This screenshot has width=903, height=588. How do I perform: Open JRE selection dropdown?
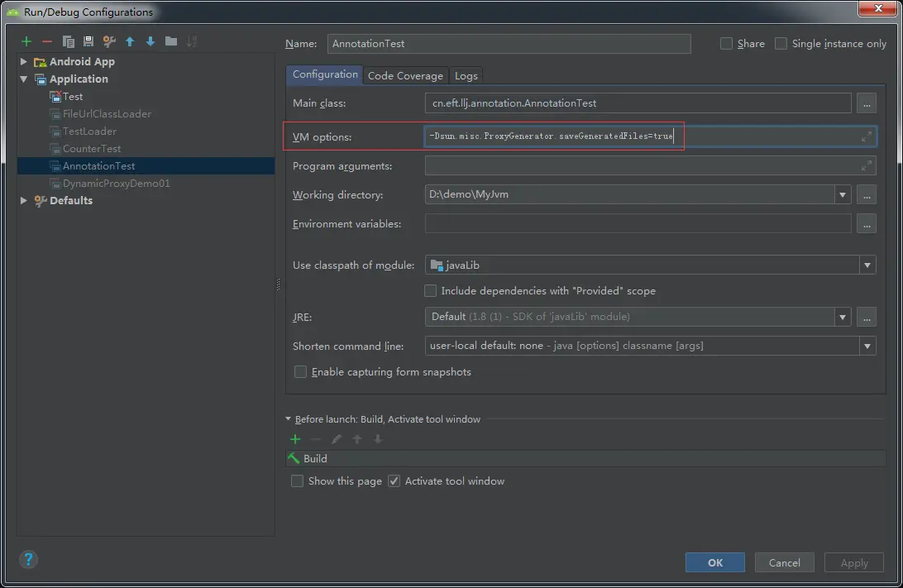[842, 317]
